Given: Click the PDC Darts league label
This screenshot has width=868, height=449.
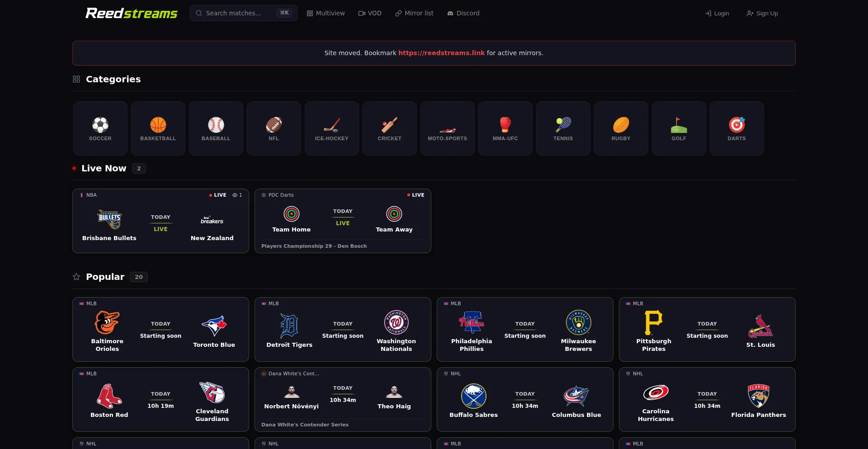Looking at the screenshot, I should [x=281, y=195].
